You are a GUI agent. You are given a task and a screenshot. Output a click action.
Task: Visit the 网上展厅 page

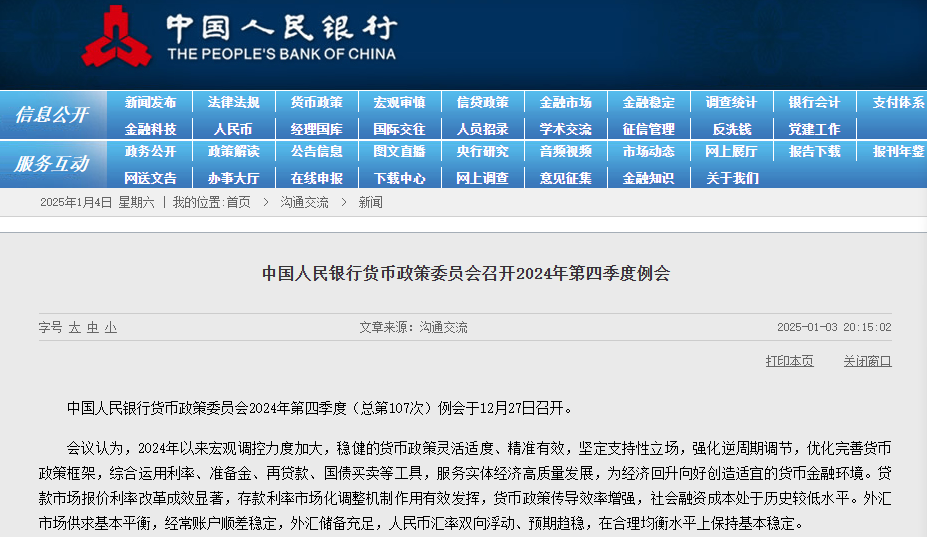coord(731,151)
